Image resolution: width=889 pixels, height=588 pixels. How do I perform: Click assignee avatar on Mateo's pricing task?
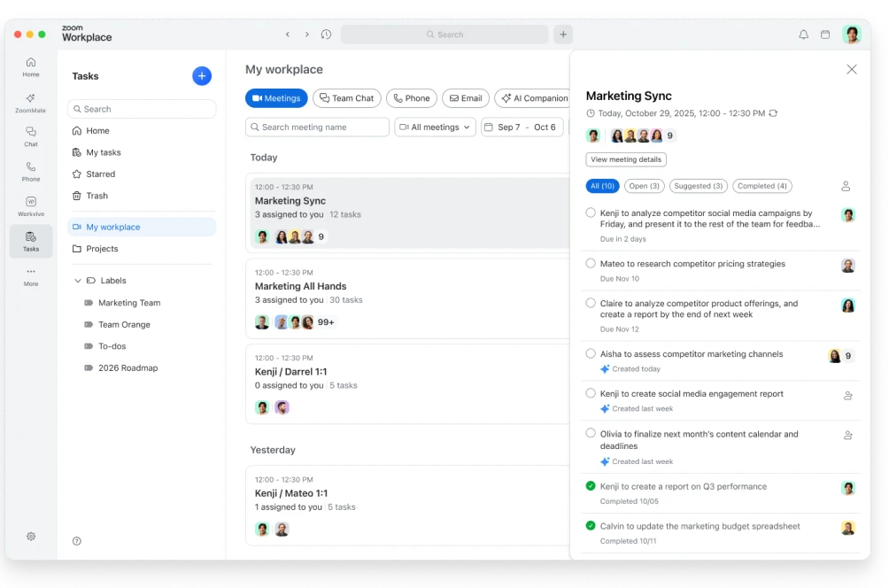847,266
